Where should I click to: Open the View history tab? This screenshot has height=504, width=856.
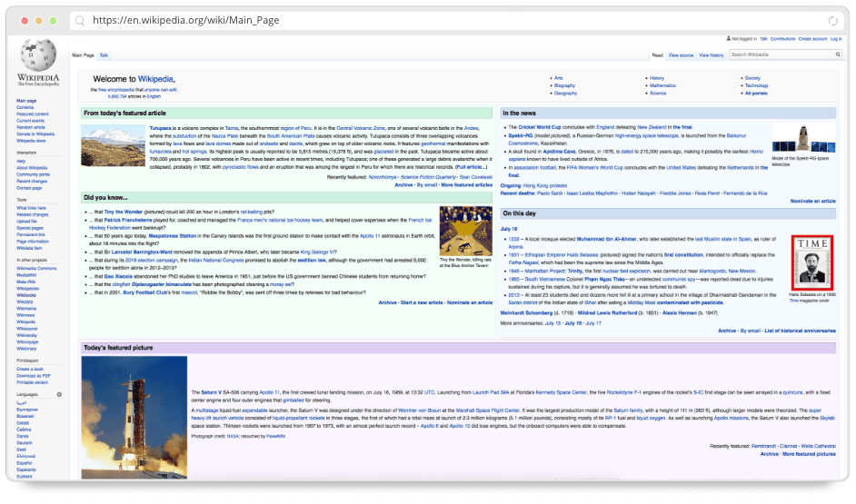pyautogui.click(x=711, y=55)
